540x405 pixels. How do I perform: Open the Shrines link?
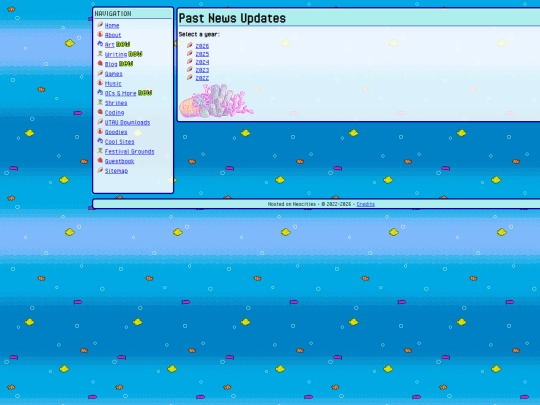pyautogui.click(x=116, y=103)
